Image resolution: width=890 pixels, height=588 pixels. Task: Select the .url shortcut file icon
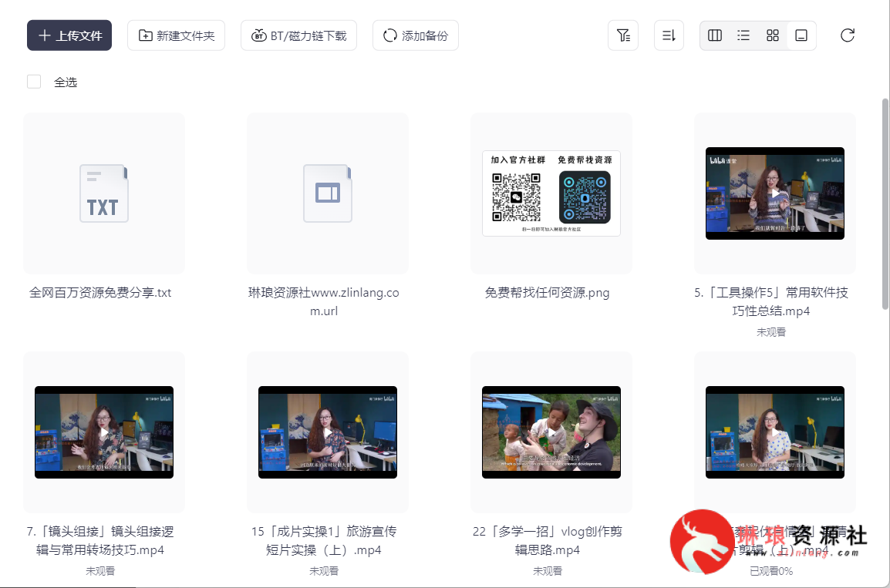[x=328, y=193]
